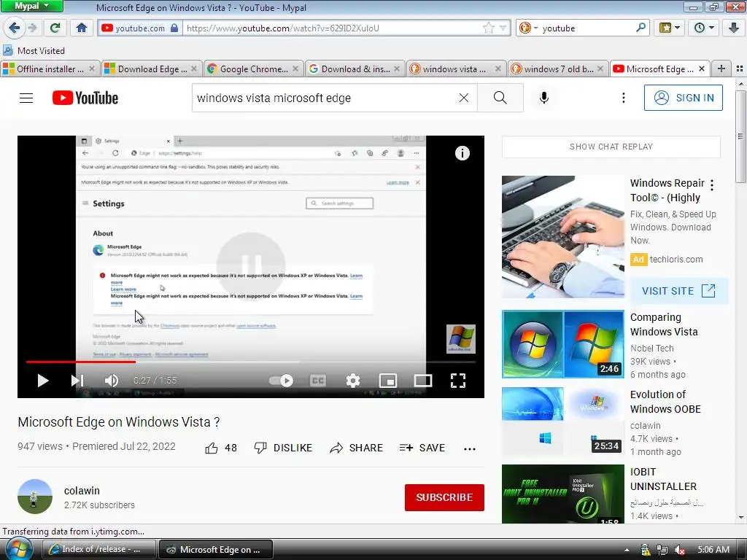Open colawin channel name link
This screenshot has height=560, width=747.
82,491
